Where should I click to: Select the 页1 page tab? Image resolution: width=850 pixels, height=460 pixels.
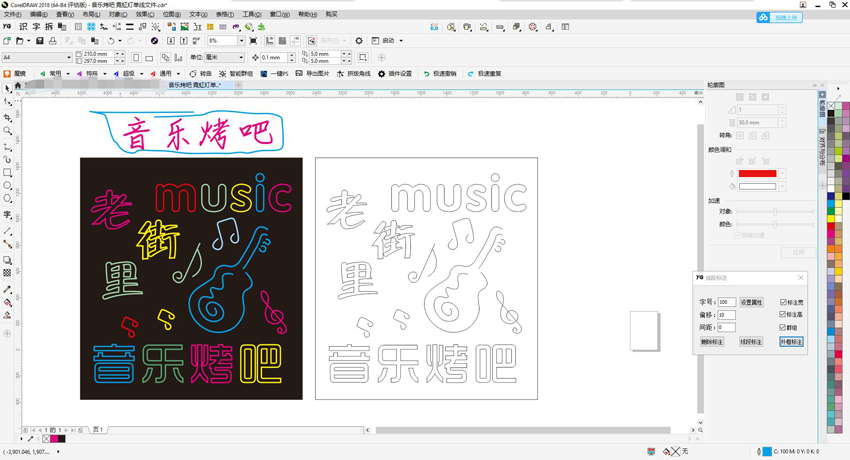[98, 430]
